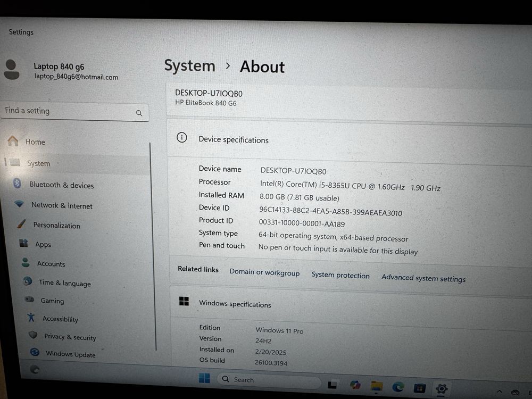Click the Network wifi icon
The image size is (532, 399).
coord(19,204)
